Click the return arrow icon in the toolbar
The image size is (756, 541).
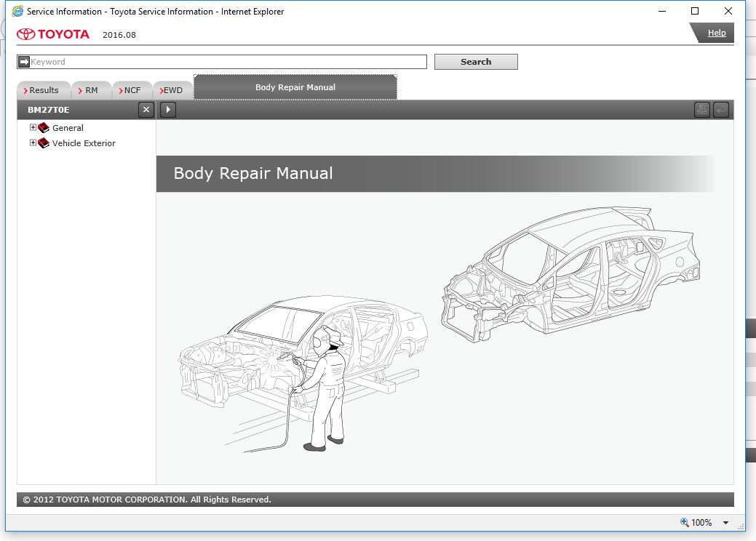[720, 110]
